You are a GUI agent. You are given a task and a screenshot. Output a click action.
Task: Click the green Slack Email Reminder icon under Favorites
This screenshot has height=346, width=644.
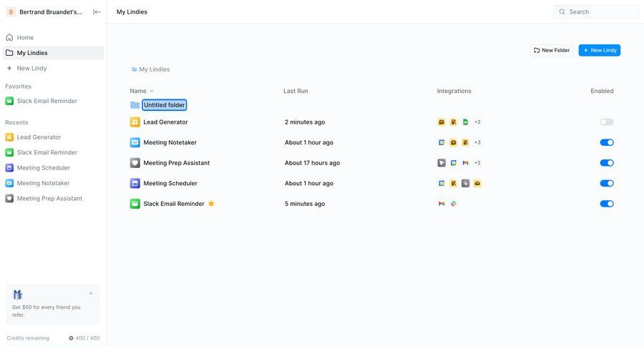[x=9, y=101]
